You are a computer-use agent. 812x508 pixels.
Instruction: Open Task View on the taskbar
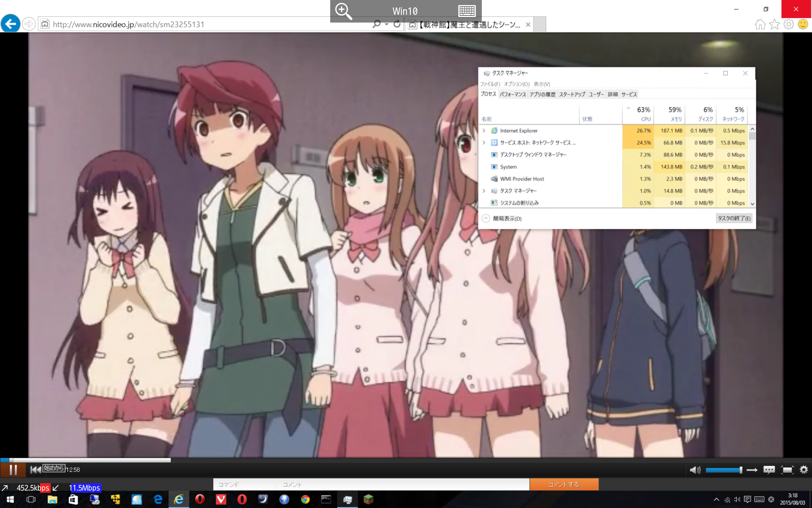pyautogui.click(x=31, y=500)
